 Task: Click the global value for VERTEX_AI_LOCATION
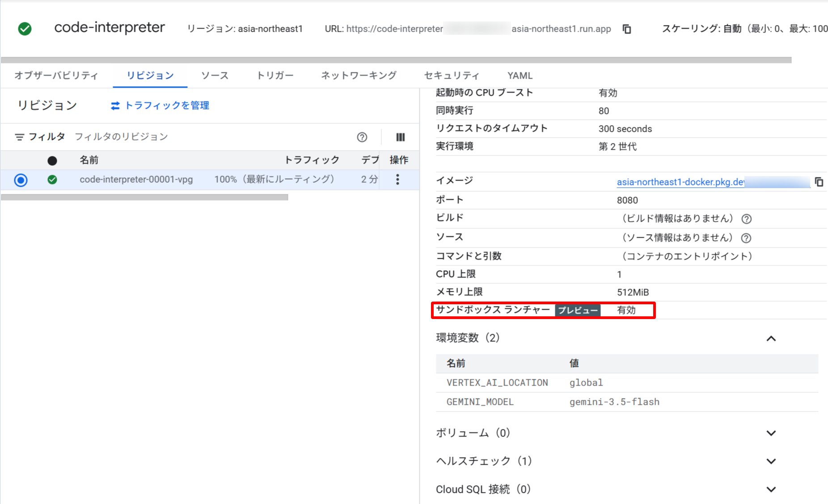point(586,383)
